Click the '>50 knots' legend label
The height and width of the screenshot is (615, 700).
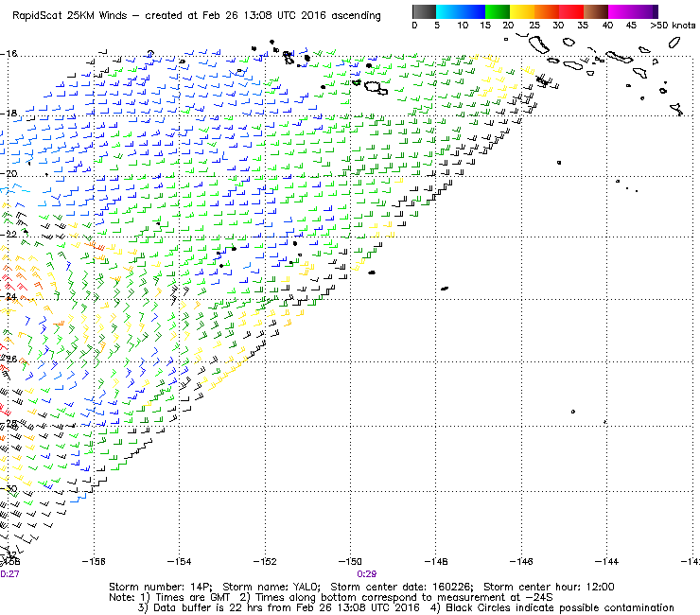pyautogui.click(x=673, y=26)
